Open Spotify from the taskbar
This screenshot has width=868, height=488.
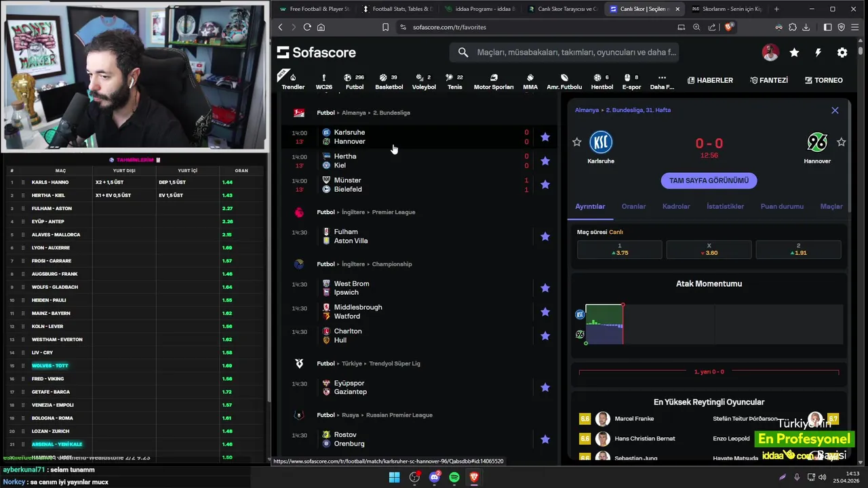tap(454, 477)
